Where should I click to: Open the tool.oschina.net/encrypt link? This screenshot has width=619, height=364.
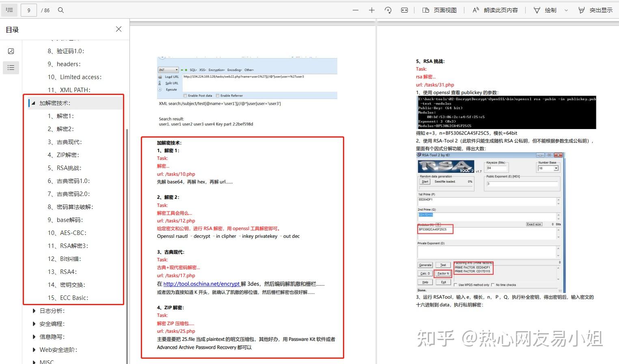click(x=202, y=284)
